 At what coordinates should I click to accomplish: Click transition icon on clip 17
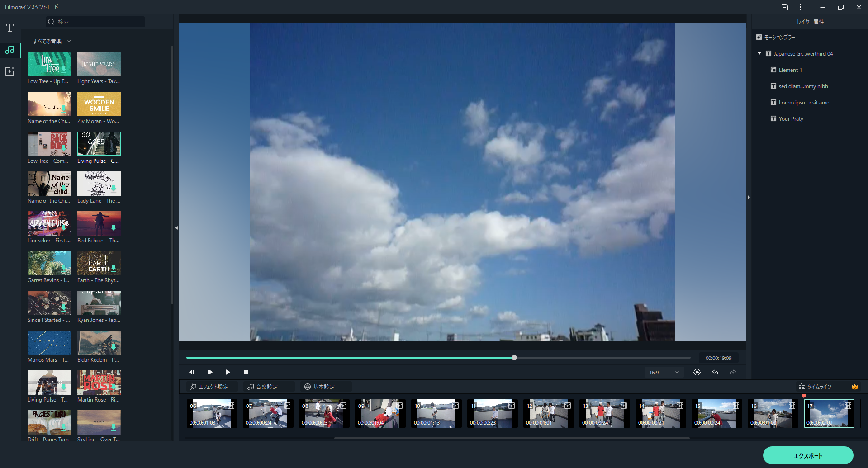[x=848, y=406]
